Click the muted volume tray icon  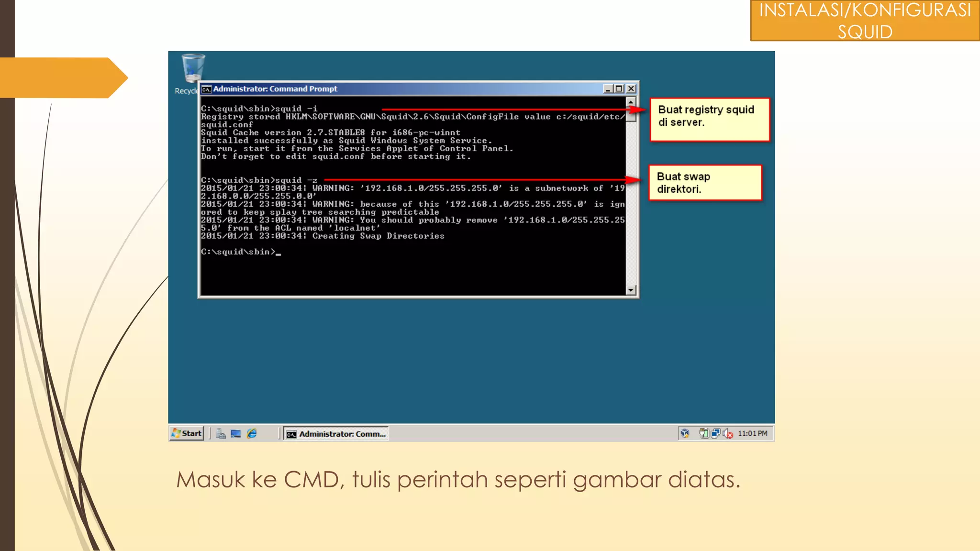(x=728, y=433)
